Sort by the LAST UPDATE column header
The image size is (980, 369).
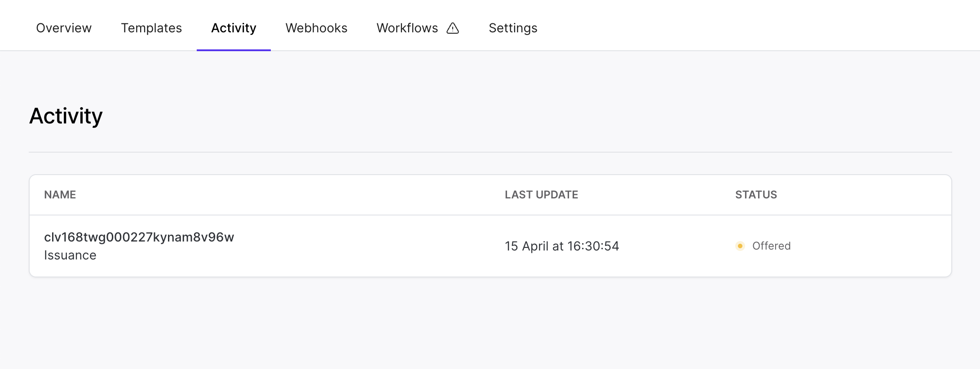(541, 195)
